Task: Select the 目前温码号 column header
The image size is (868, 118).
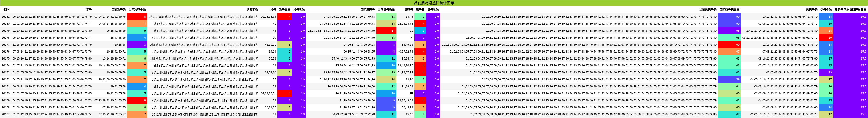Action: click(368, 10)
